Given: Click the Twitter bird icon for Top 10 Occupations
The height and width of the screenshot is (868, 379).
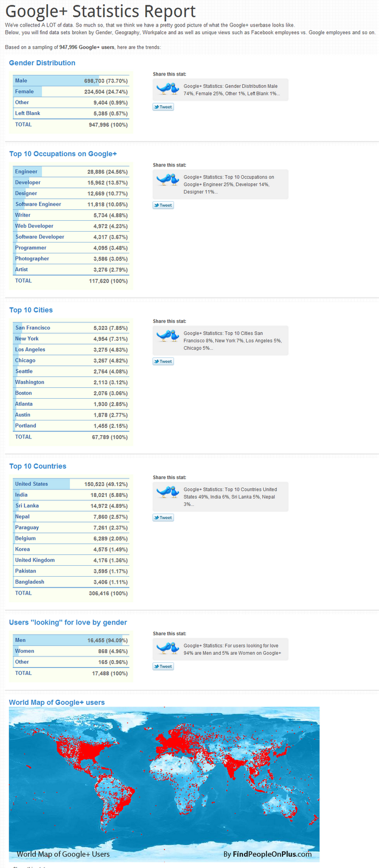Looking at the screenshot, I should click(168, 180).
